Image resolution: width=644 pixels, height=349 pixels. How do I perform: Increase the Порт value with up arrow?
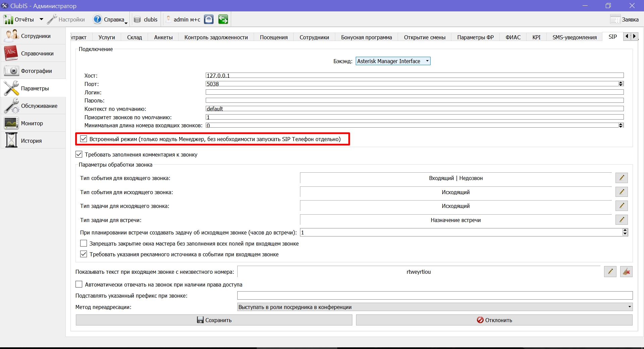(621, 82)
